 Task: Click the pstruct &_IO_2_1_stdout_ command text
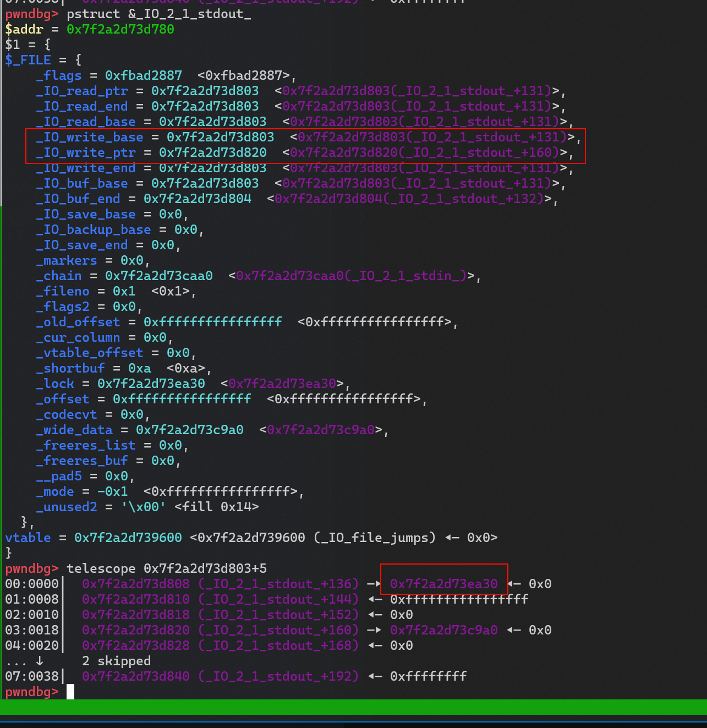click(x=159, y=14)
